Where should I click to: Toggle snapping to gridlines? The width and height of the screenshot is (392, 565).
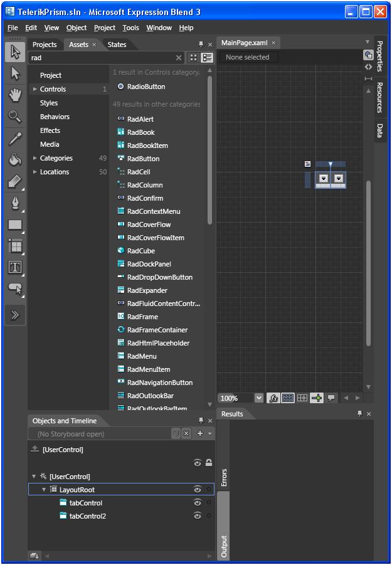(302, 398)
